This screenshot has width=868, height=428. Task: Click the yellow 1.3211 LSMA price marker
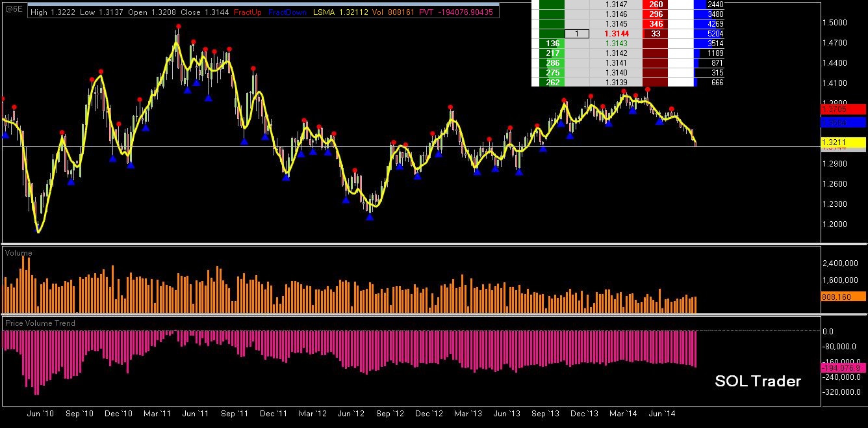[843, 142]
